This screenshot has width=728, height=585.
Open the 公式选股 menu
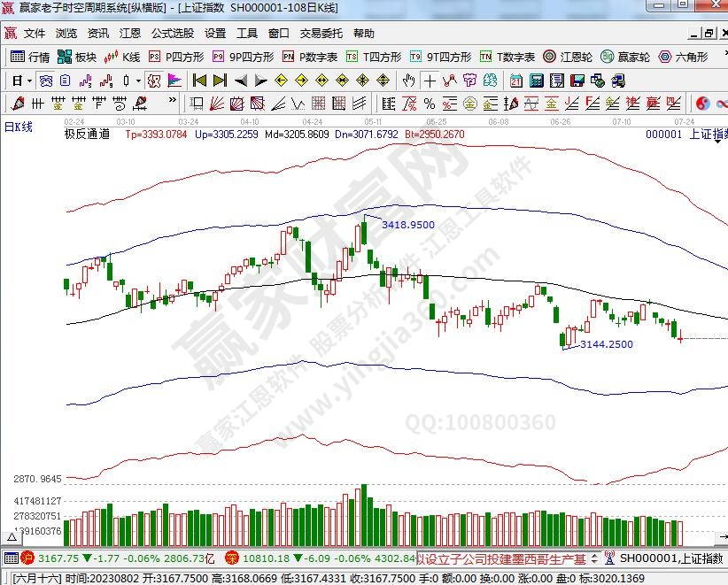[172, 34]
